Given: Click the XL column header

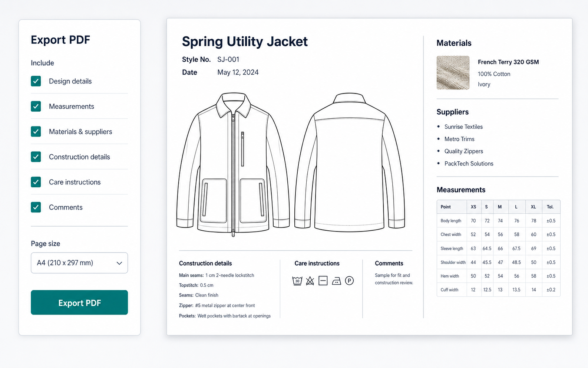Looking at the screenshot, I should coord(534,207).
